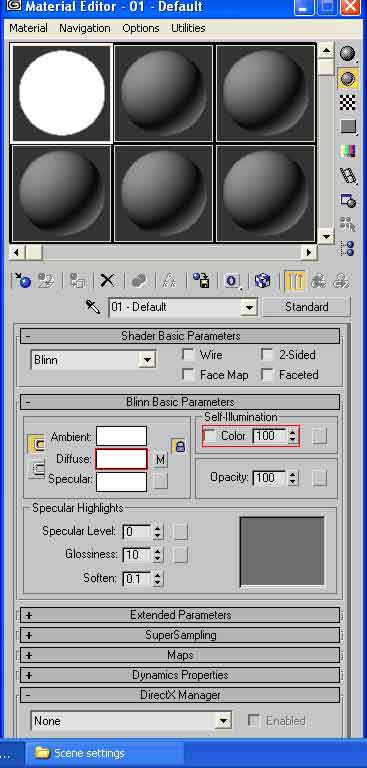Viewport: 367px width, 768px height.
Task: Click the Standard material type button
Action: tap(307, 307)
